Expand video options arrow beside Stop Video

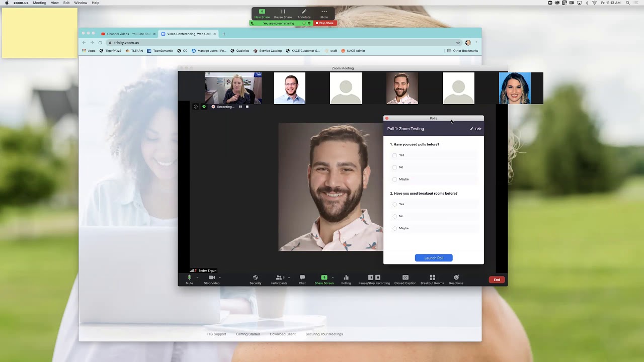coord(220,278)
